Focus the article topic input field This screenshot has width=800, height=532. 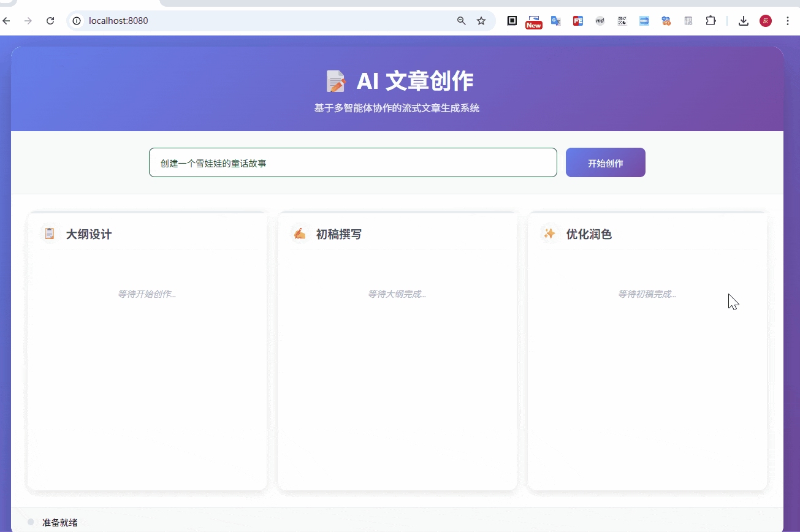352,162
